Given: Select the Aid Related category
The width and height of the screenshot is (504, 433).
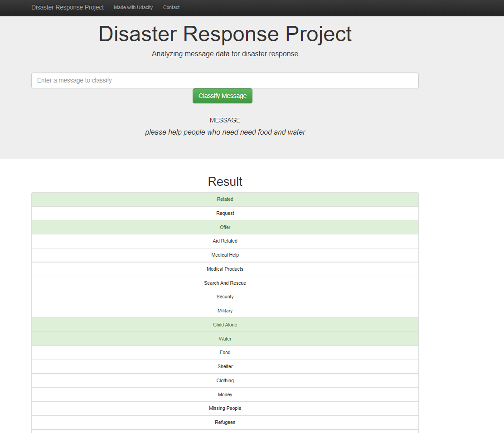Looking at the screenshot, I should tap(225, 241).
